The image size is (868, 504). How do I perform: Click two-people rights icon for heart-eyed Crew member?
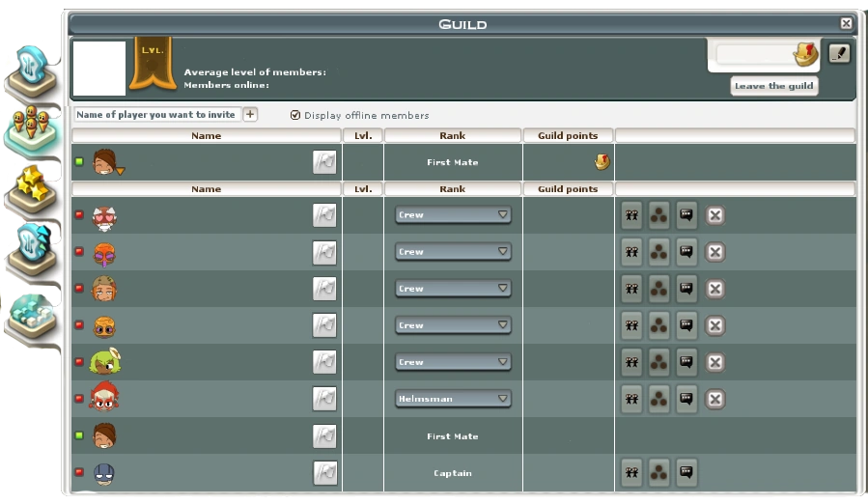tap(631, 215)
